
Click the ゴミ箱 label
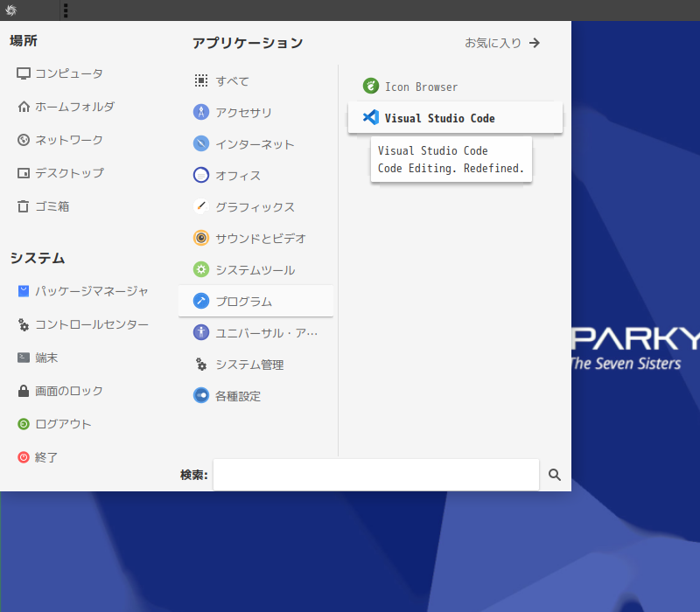point(52,206)
